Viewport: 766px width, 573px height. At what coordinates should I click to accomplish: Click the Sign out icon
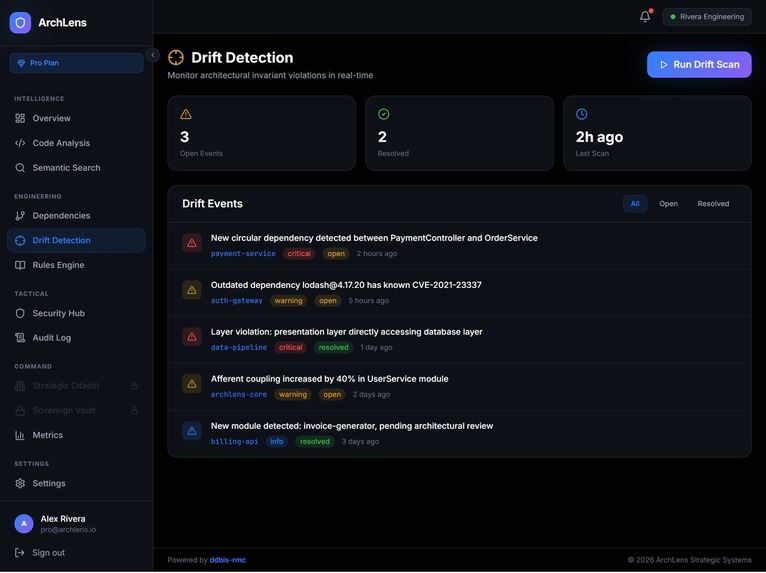pyautogui.click(x=20, y=552)
